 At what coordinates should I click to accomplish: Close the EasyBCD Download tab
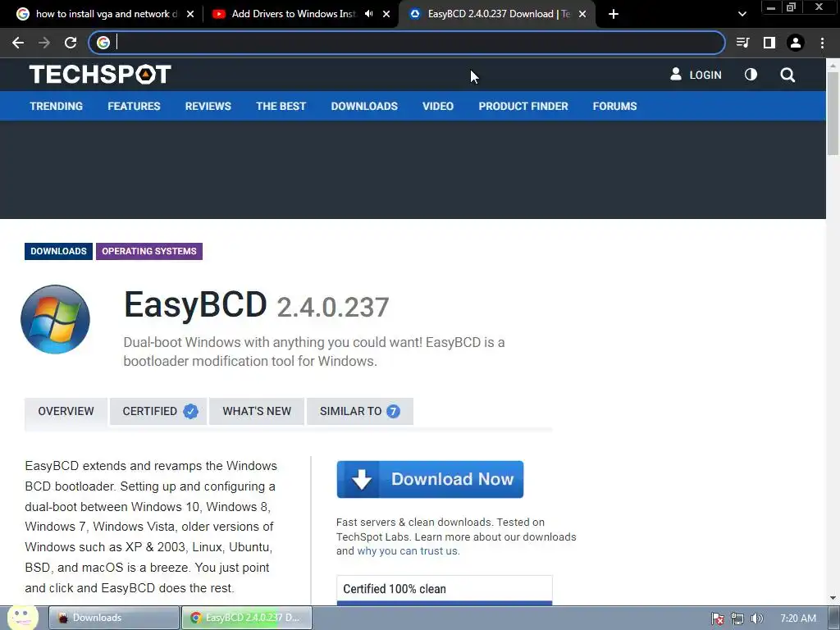point(582,14)
